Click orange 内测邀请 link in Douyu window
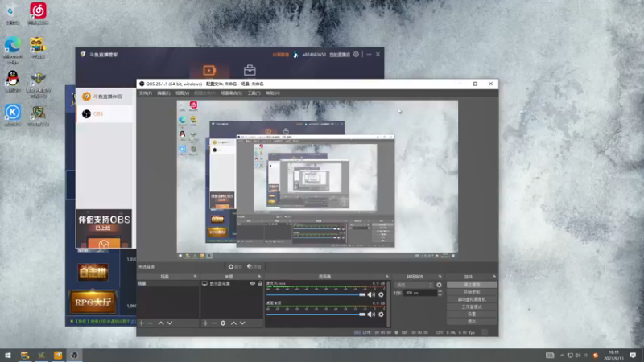Screen dimensions: 644x362 tap(281, 55)
